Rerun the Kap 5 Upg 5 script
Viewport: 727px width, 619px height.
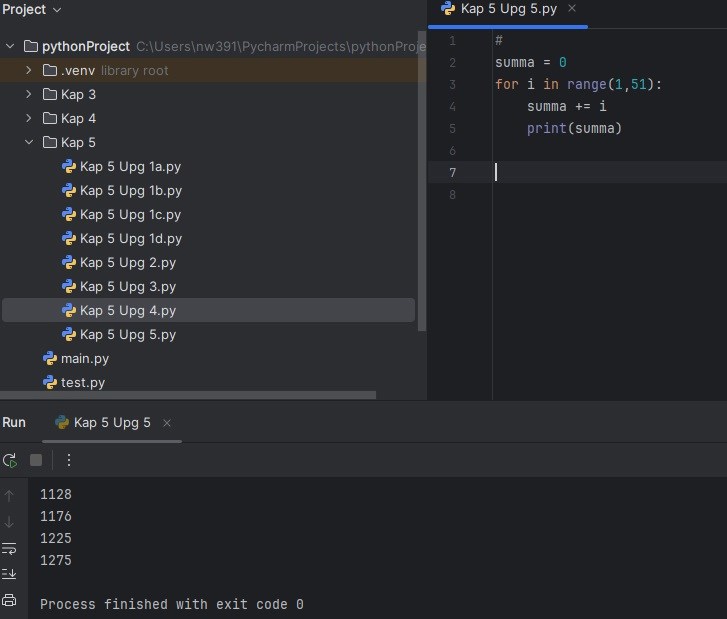tap(10, 460)
